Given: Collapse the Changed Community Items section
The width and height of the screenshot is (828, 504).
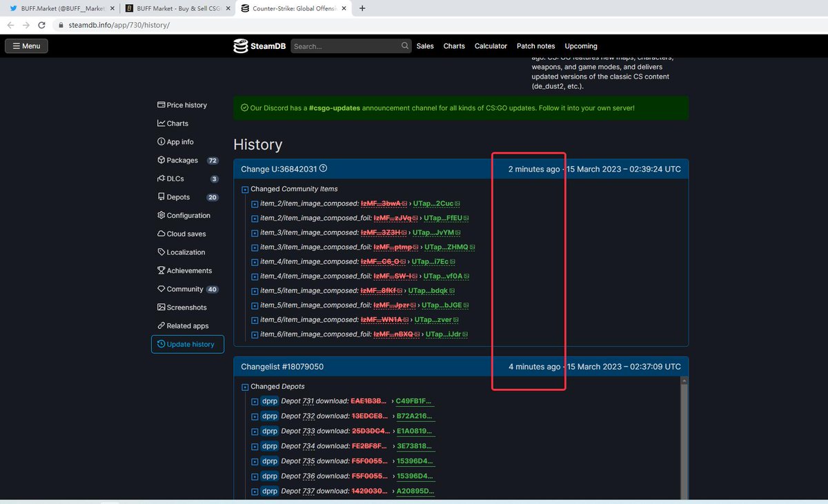Looking at the screenshot, I should [245, 189].
